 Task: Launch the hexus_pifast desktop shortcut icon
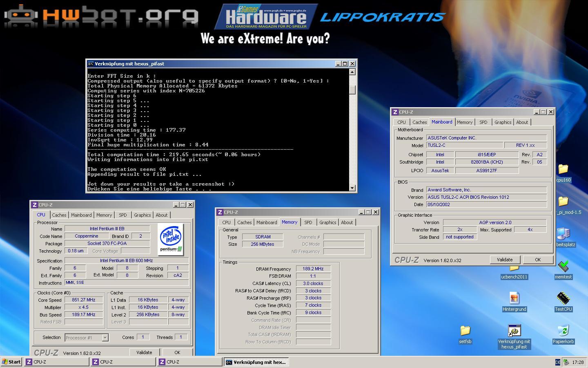click(x=514, y=330)
